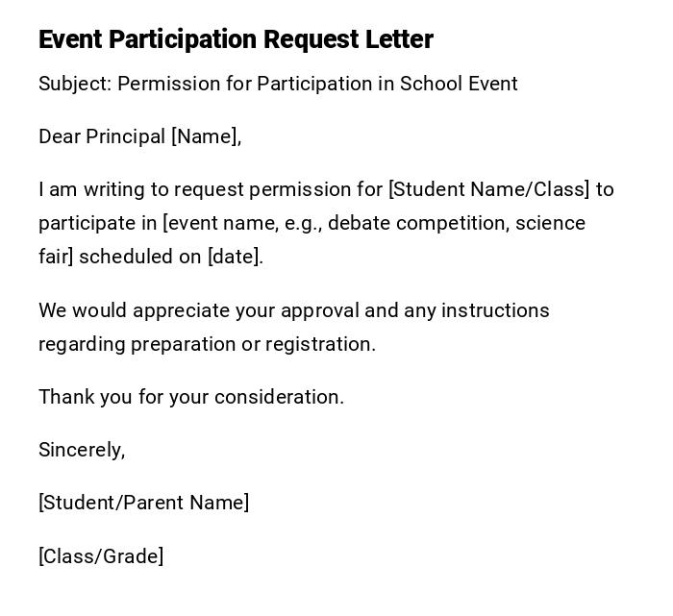The height and width of the screenshot is (616, 673).
Task: Click the words School Event in subject
Action: click(459, 84)
